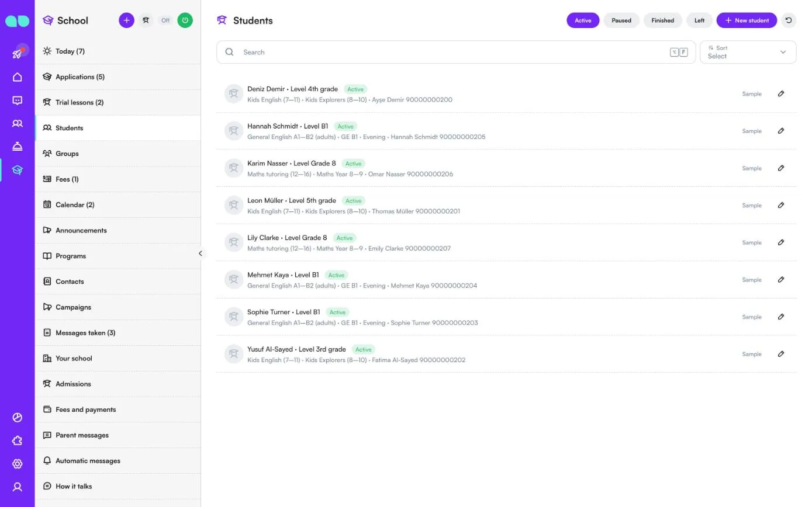Select the graduation cap icon in rail
Screen dimensions: 812x507
(18, 170)
